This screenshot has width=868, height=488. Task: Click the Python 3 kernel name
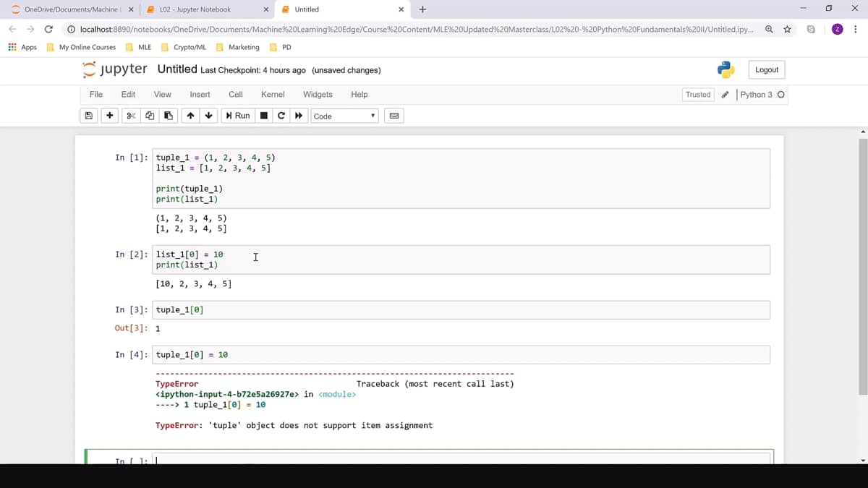756,95
